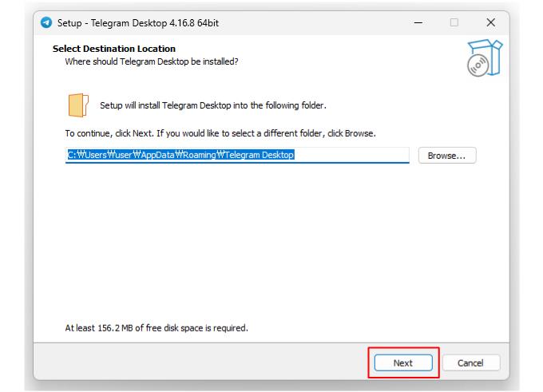Click the disabled maximize button
This screenshot has height=392, width=543.
tap(454, 22)
